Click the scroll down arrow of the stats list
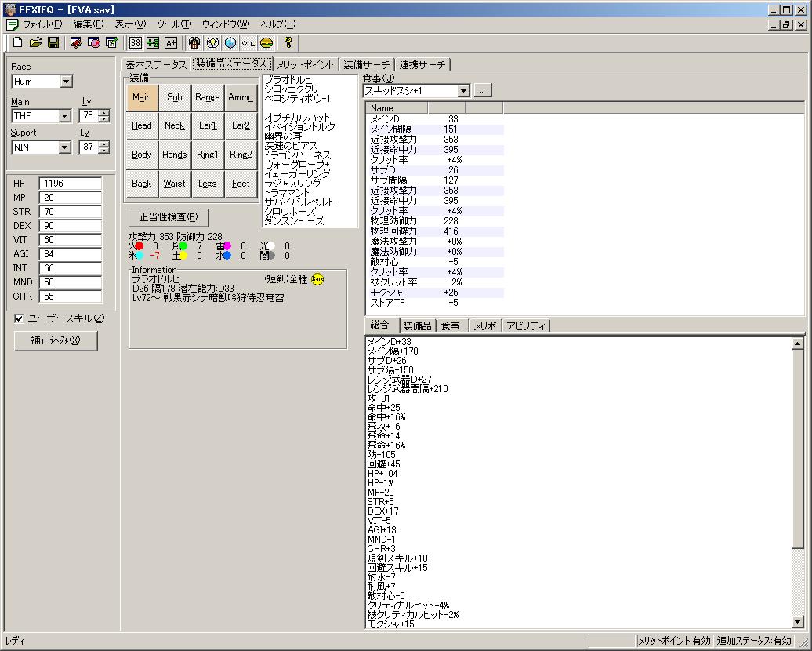 pos(798,623)
